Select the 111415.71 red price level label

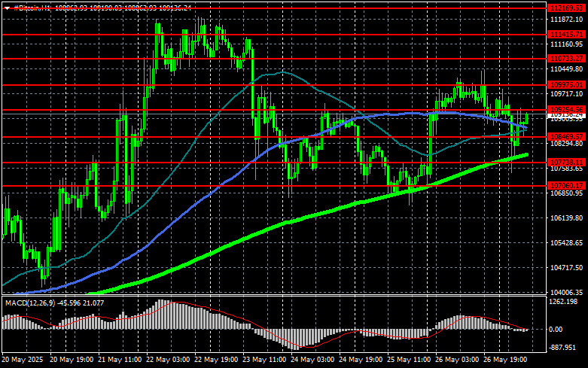pyautogui.click(x=567, y=35)
